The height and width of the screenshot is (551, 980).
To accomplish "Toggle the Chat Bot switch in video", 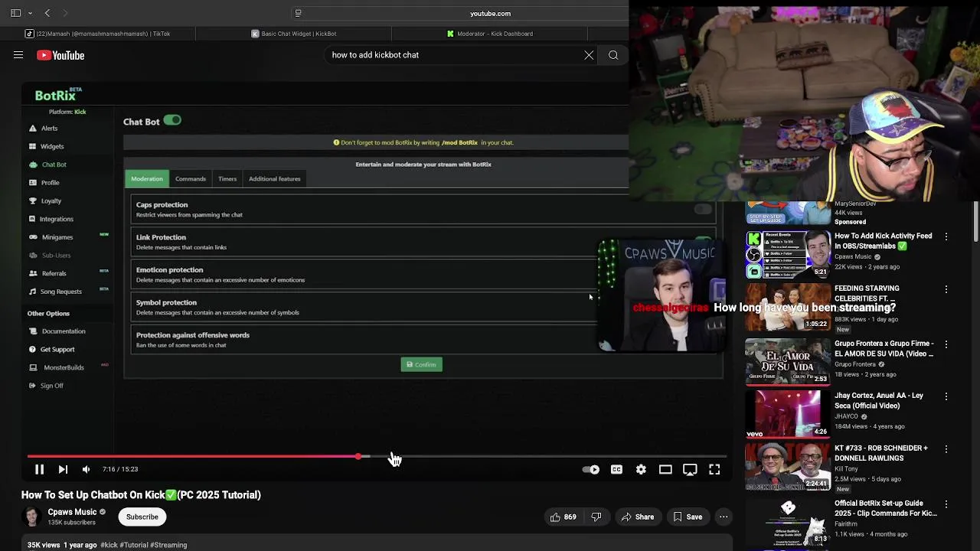I will point(172,120).
